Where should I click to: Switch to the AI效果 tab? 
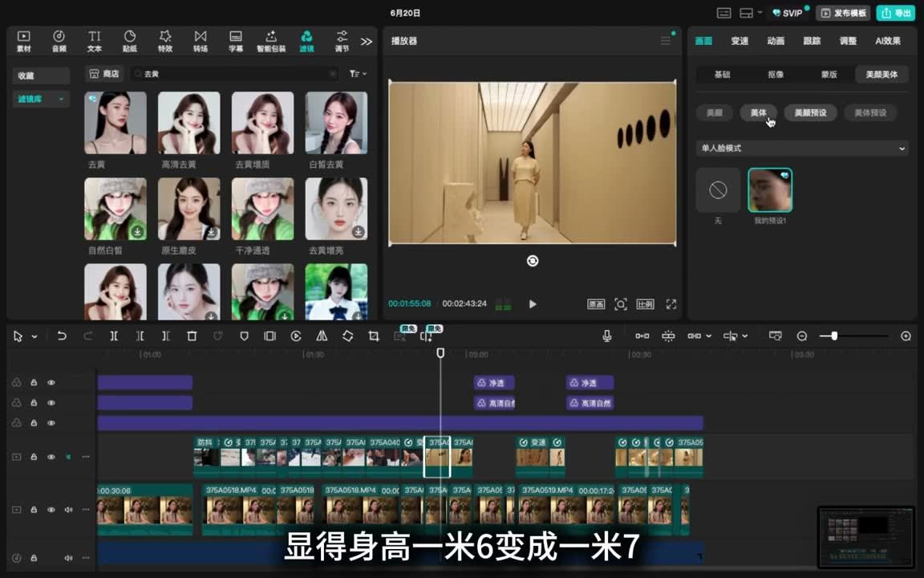[x=887, y=41]
